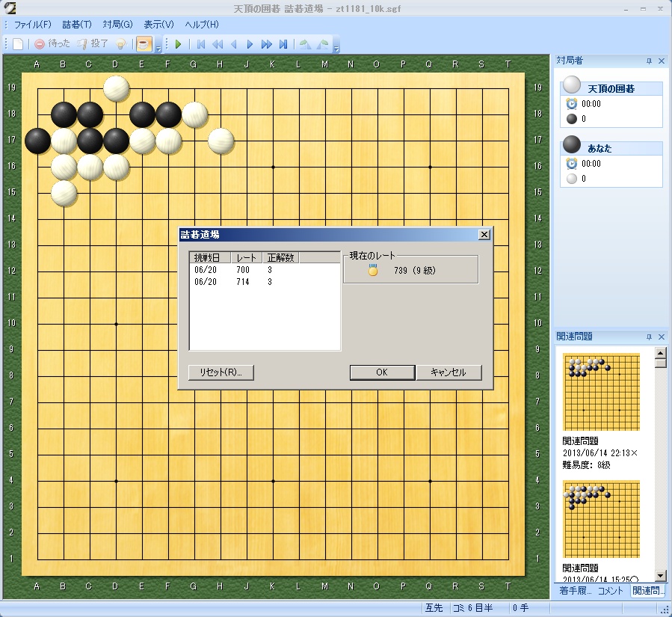Viewport: 672px width, 617px height.
Task: Click the green play button in toolbar
Action: point(179,44)
